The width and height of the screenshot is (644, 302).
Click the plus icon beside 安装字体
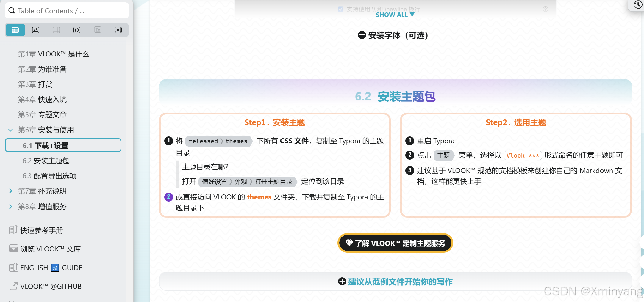click(x=362, y=35)
